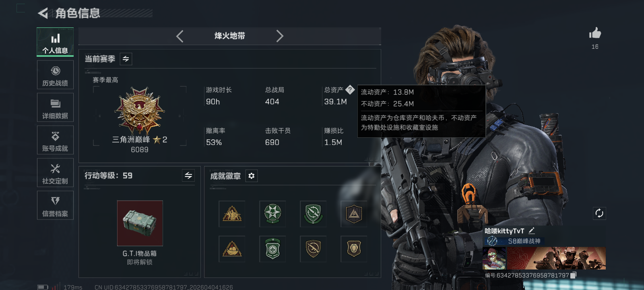Screen dimensions: 644x290
Task: Click the G.T.I物品箱 reward thumbnail
Action: [x=140, y=223]
